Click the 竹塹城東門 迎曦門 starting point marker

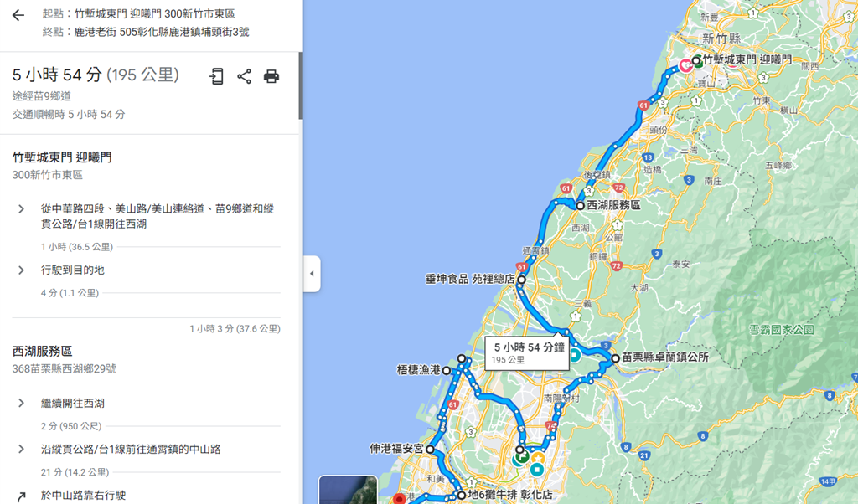[696, 60]
